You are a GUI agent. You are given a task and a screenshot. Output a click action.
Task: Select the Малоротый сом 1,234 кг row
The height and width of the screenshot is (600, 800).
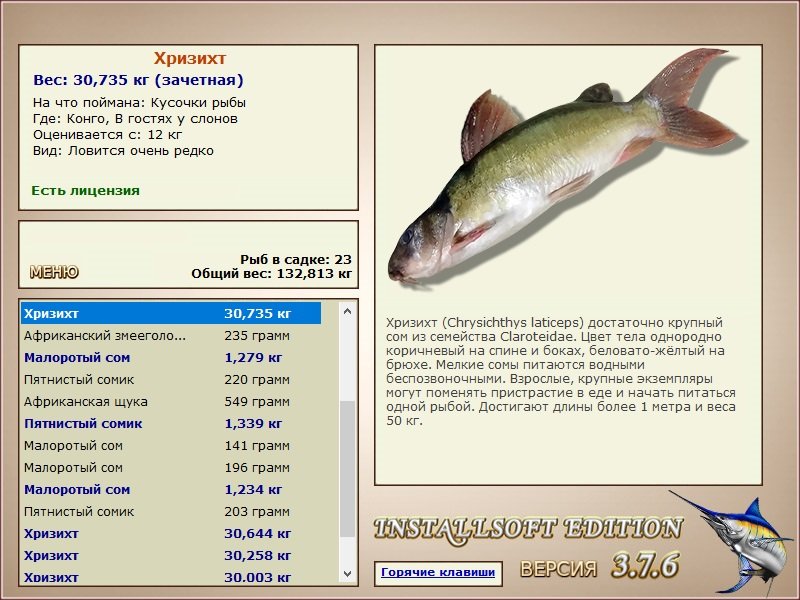point(171,489)
